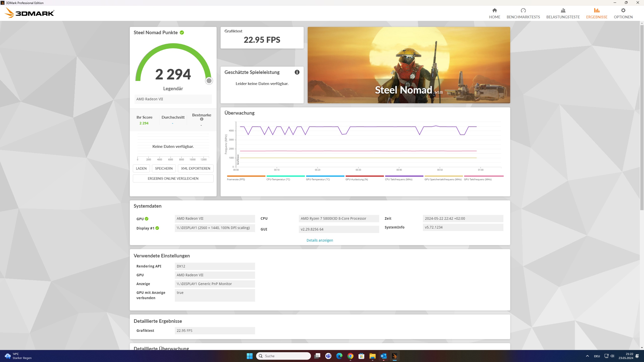Show hidden icons in system tray
The height and width of the screenshot is (362, 644).
587,356
